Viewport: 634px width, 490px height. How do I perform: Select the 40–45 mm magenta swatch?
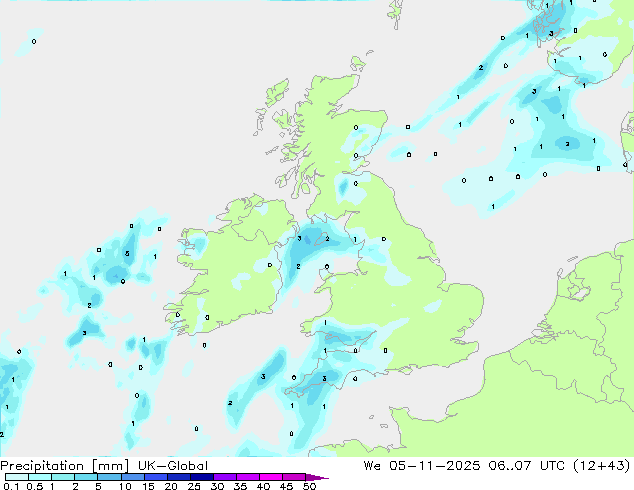pyautogui.click(x=271, y=477)
